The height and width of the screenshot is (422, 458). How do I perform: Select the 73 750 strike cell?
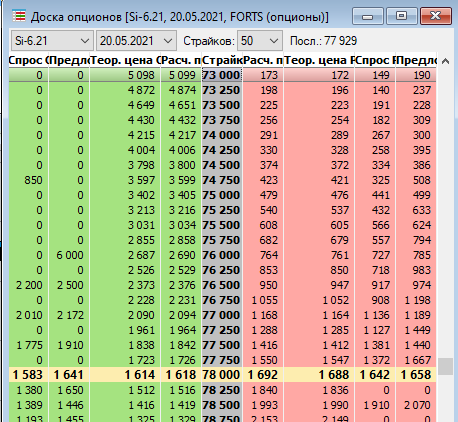click(x=222, y=120)
